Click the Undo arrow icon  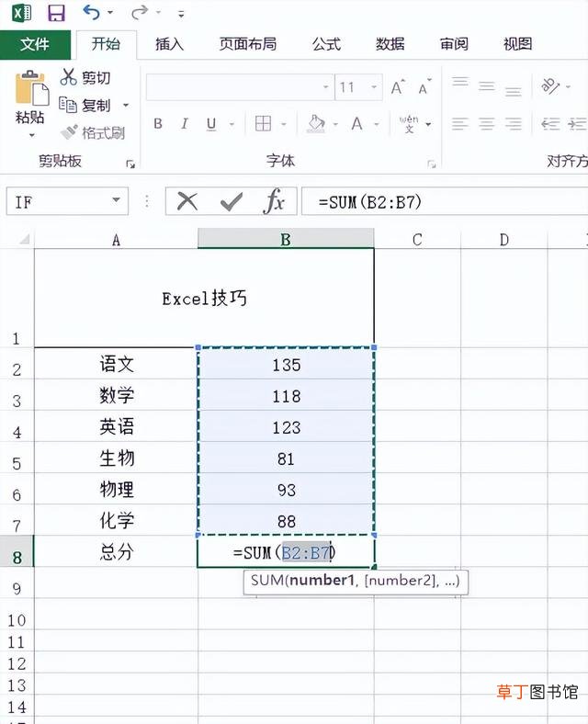click(x=91, y=13)
